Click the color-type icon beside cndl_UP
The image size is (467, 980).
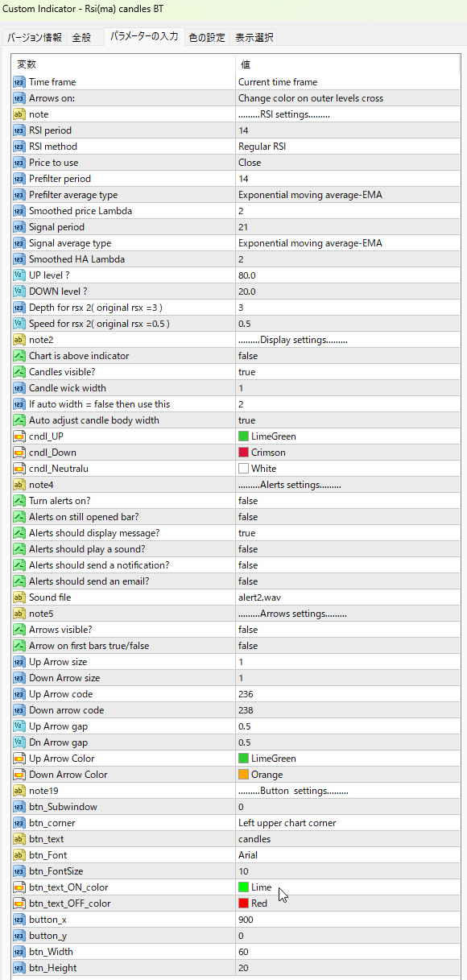click(x=19, y=436)
